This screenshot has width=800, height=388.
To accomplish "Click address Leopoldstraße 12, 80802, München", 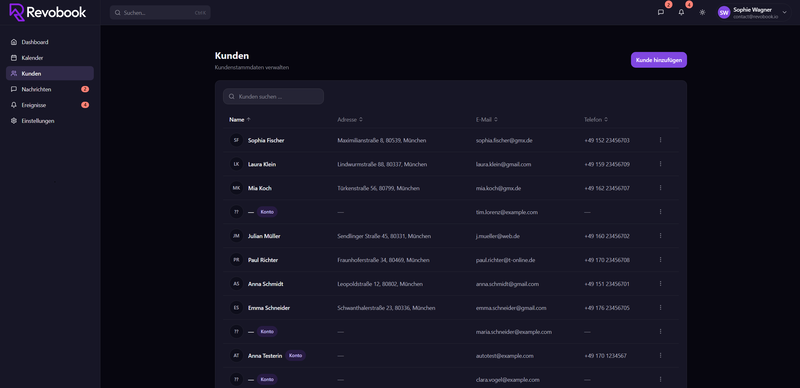I will click(x=380, y=284).
